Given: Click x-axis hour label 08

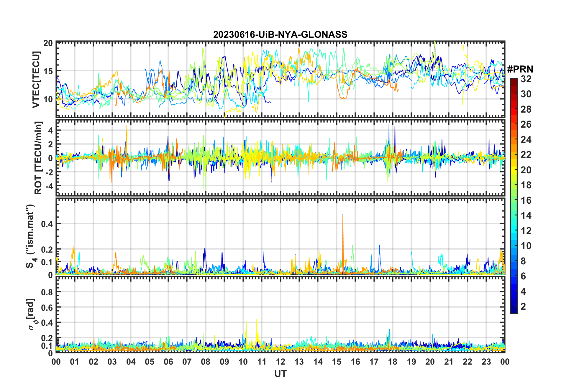Looking at the screenshot, I should pyautogui.click(x=206, y=362).
